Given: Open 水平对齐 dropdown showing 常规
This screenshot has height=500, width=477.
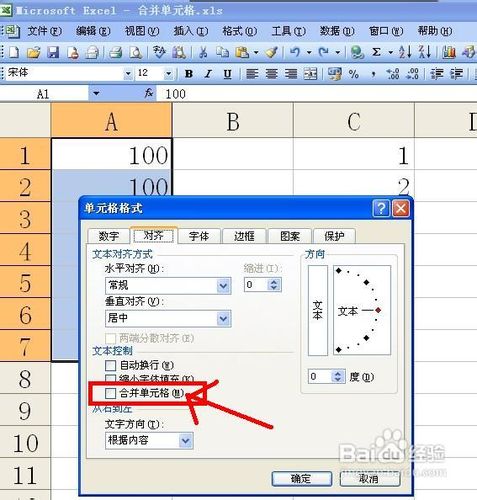Looking at the screenshot, I should coord(224,286).
